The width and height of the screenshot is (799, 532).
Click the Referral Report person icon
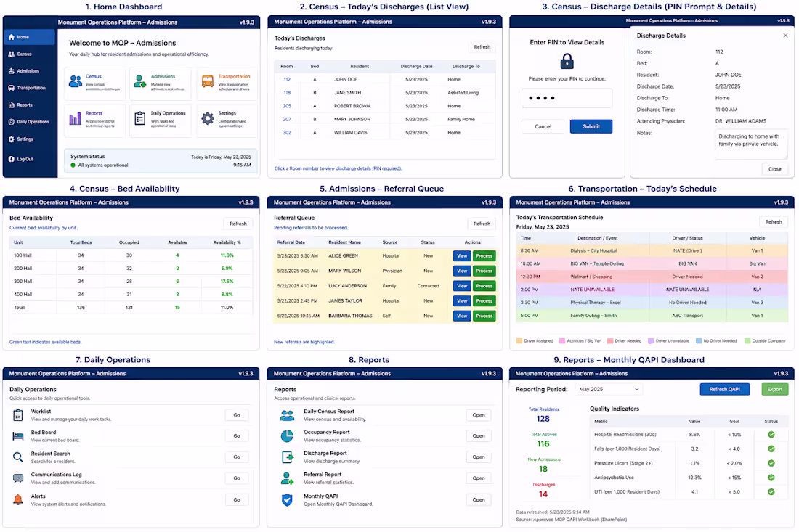click(x=287, y=478)
